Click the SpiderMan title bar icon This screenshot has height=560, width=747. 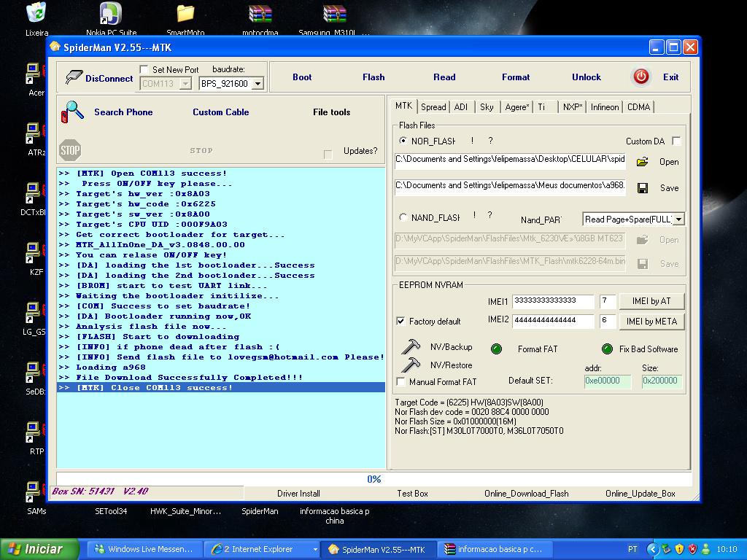55,47
